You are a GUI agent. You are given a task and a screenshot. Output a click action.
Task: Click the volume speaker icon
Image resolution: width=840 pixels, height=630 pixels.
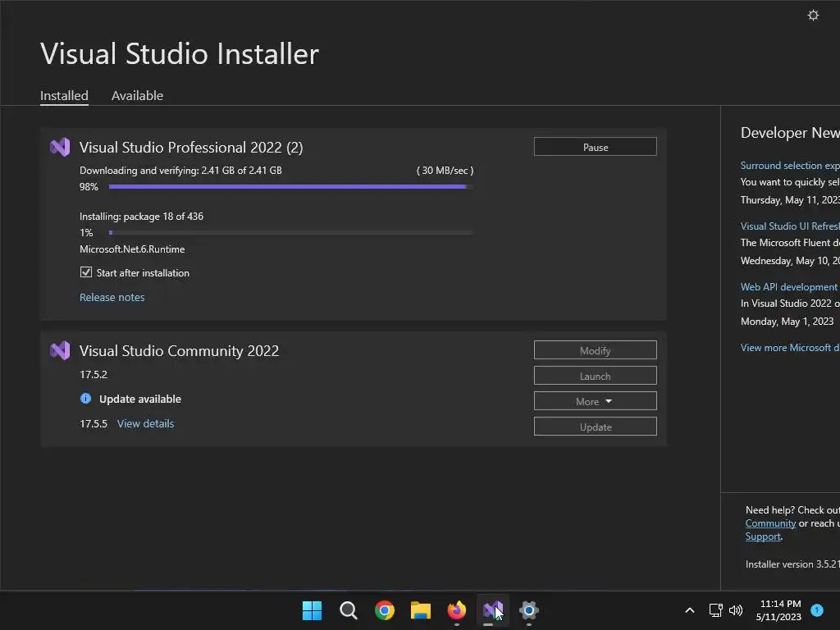pyautogui.click(x=736, y=610)
